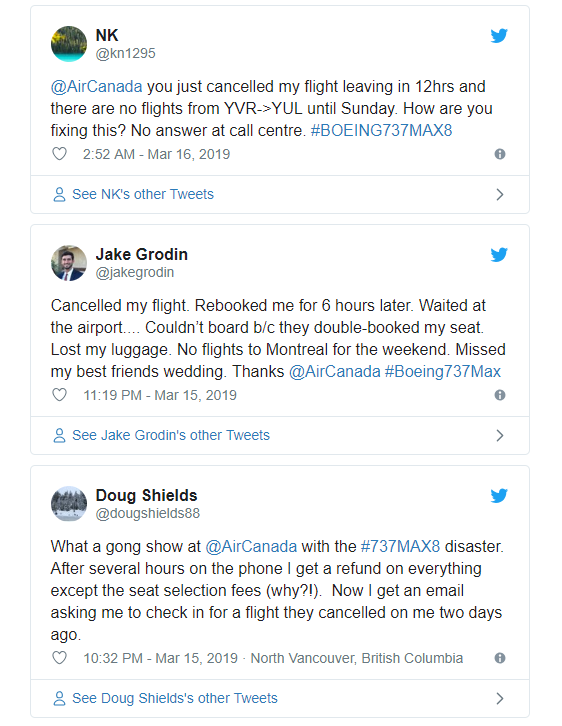Open the info icon on NK's tweet
The width and height of the screenshot is (562, 726).
pyautogui.click(x=500, y=154)
